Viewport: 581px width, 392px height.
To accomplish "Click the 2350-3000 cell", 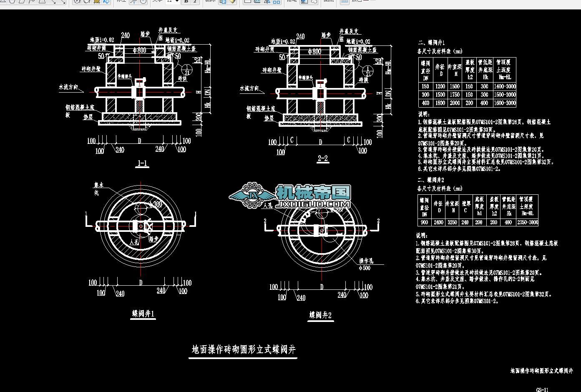I will pos(528,223).
